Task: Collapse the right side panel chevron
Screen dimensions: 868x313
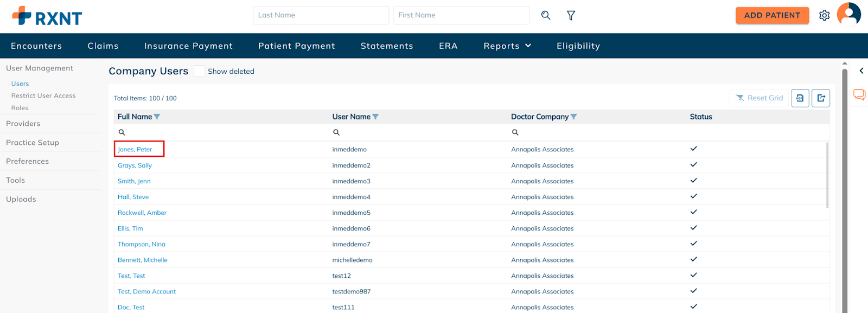Action: coord(861,71)
